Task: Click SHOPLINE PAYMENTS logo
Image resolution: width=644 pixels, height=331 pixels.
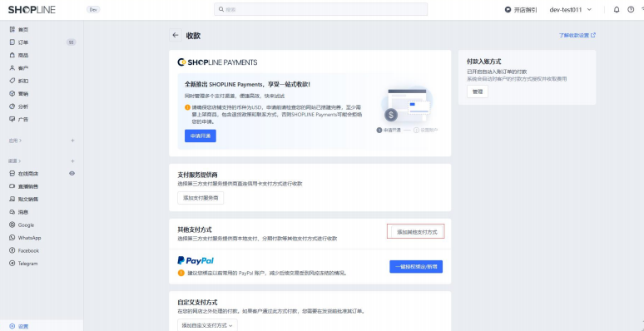Action: (217, 62)
